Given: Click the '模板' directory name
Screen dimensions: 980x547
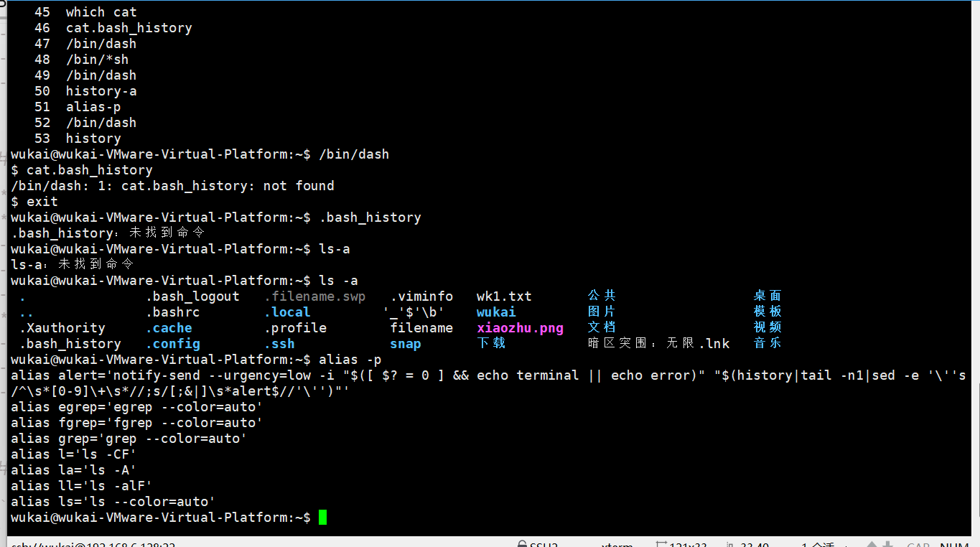Looking at the screenshot, I should (x=767, y=312).
